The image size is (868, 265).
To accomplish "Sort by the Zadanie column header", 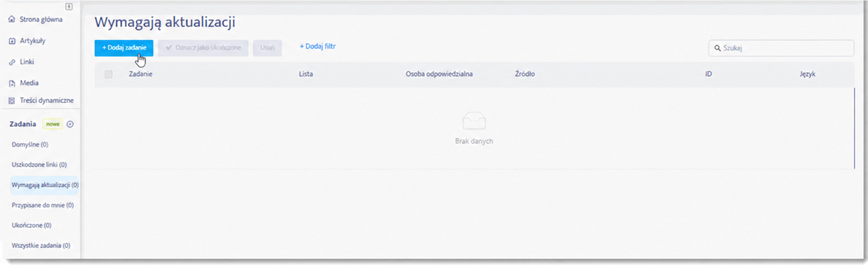I will point(140,74).
